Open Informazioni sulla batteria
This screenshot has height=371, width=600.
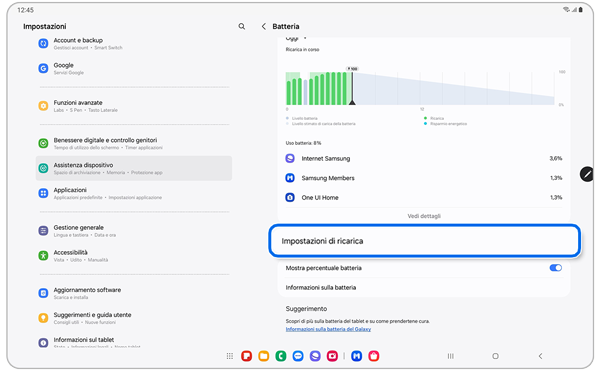424,288
